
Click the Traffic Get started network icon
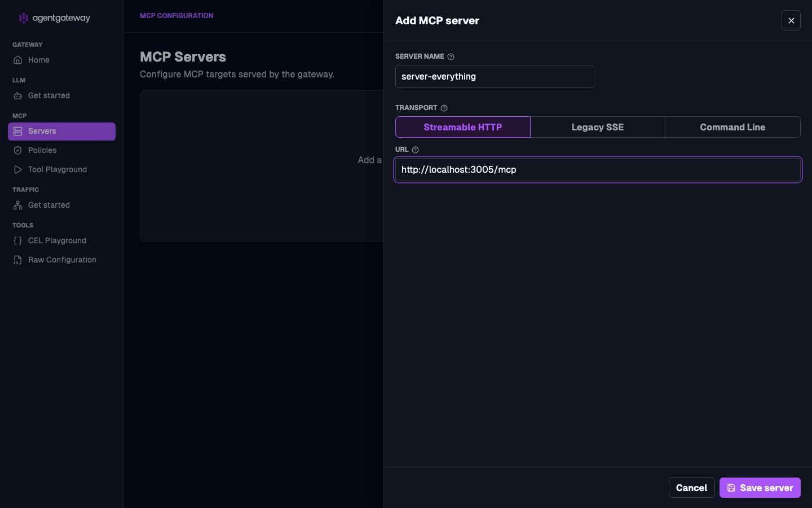pyautogui.click(x=18, y=205)
